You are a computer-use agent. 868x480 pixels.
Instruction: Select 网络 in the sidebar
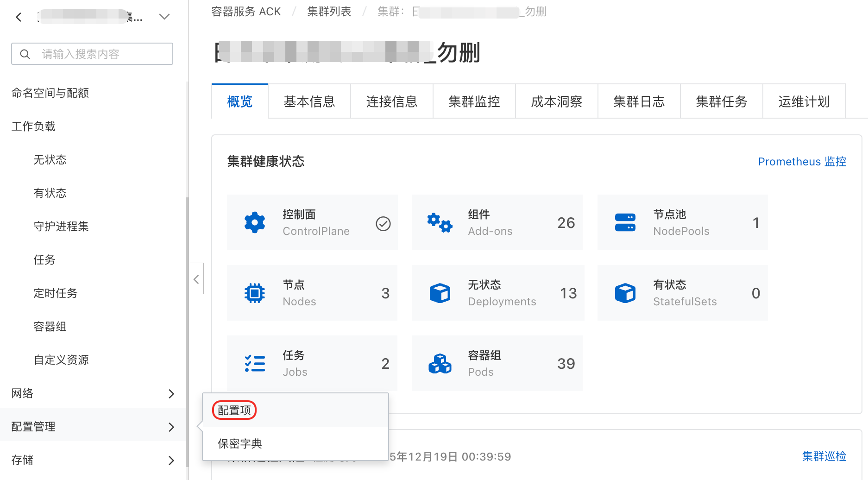pos(22,393)
